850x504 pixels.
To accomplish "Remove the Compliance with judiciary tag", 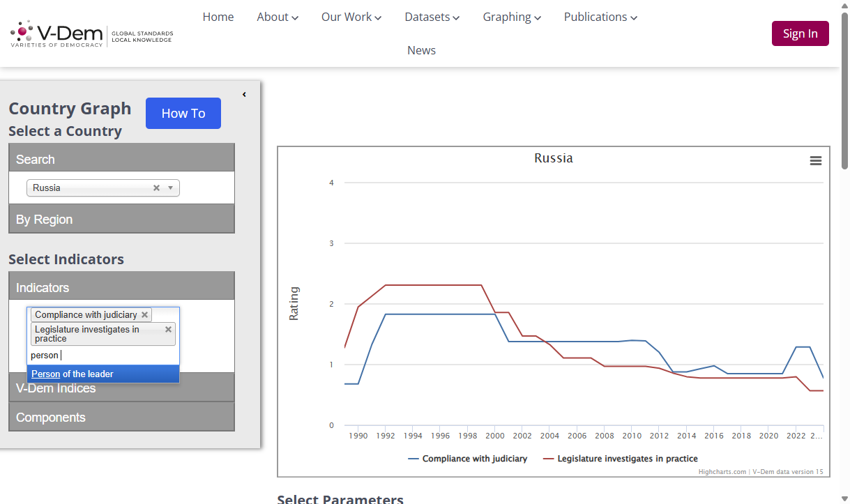I will (x=144, y=314).
